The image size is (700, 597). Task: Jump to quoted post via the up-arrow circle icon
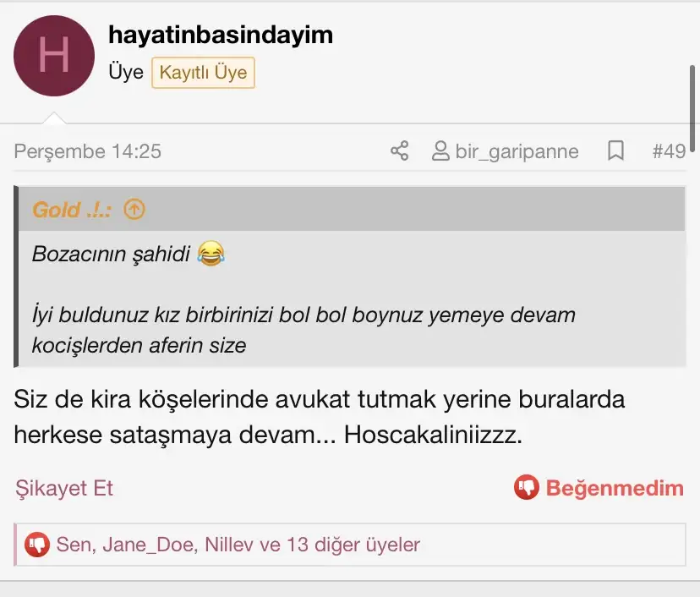pyautogui.click(x=134, y=209)
